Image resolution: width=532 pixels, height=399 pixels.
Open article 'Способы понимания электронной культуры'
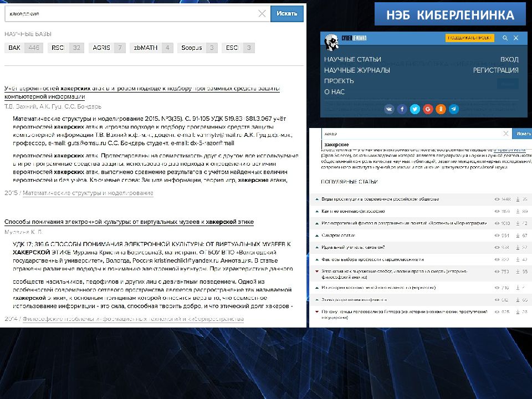129,222
